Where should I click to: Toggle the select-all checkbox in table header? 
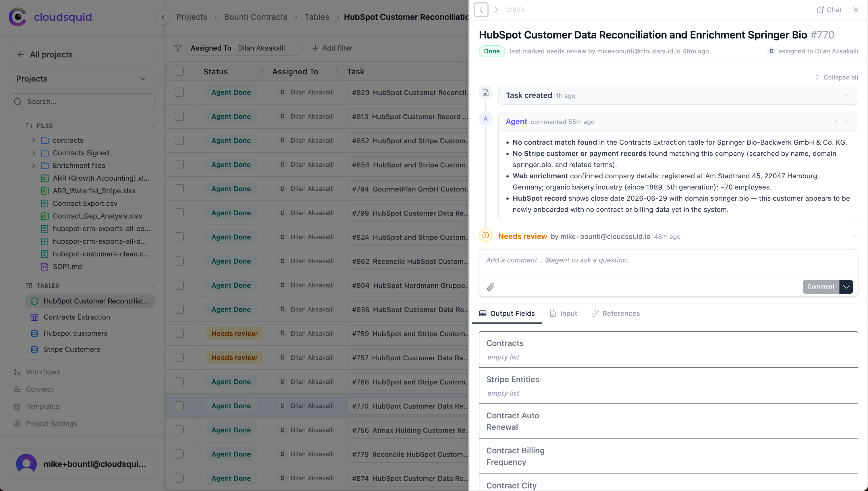coord(180,71)
